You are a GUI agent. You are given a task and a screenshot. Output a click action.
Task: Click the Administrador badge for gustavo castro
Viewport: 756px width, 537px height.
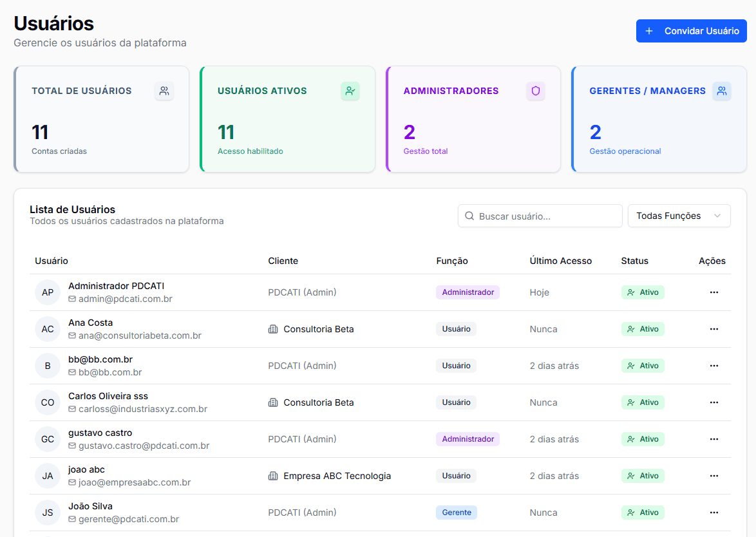click(468, 438)
